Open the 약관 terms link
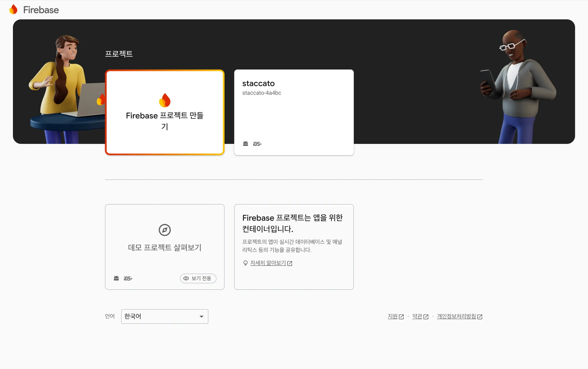The image size is (588, 369). pos(417,316)
